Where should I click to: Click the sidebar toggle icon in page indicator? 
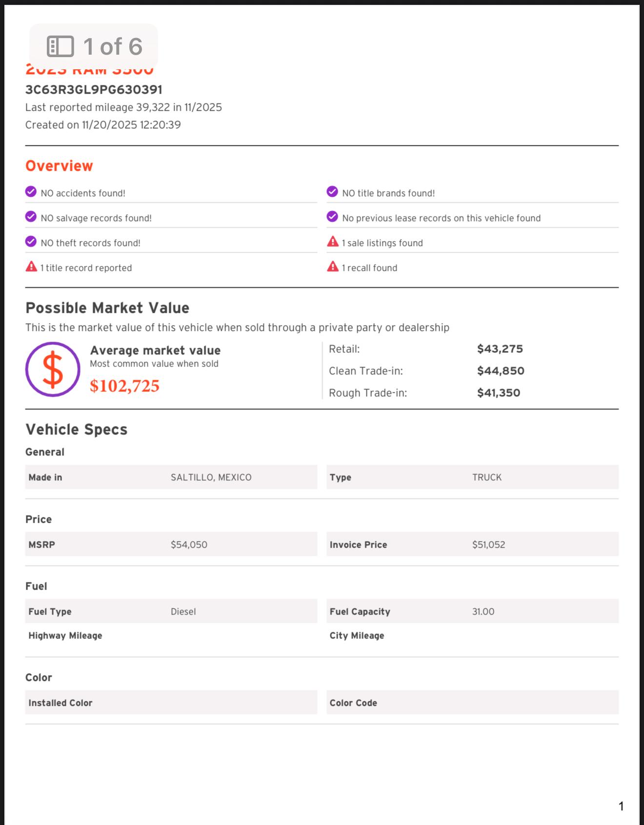click(x=60, y=46)
